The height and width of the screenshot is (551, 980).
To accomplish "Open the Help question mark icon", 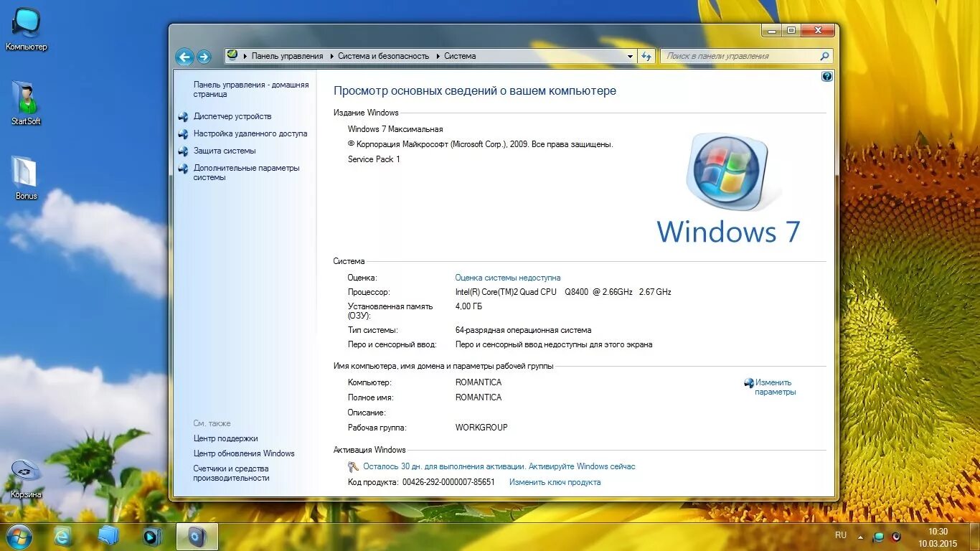I will pos(826,76).
